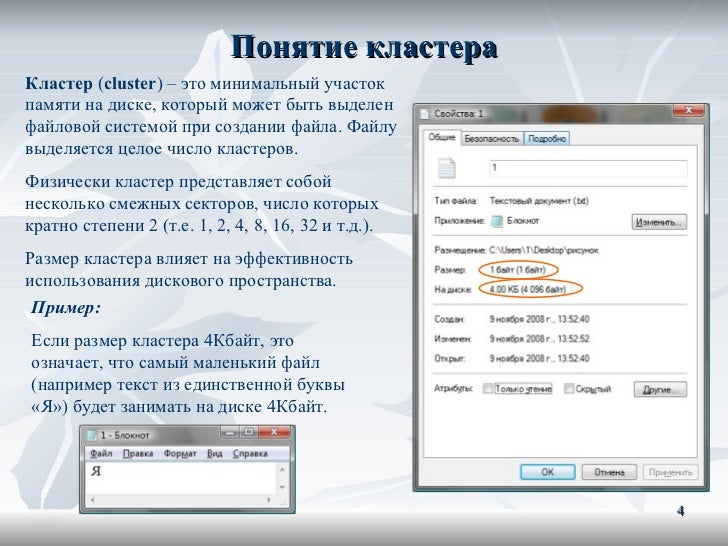Screen dimensions: 728x546
Task: Minimize the Блокнот window
Action: pyautogui.click(x=230, y=432)
